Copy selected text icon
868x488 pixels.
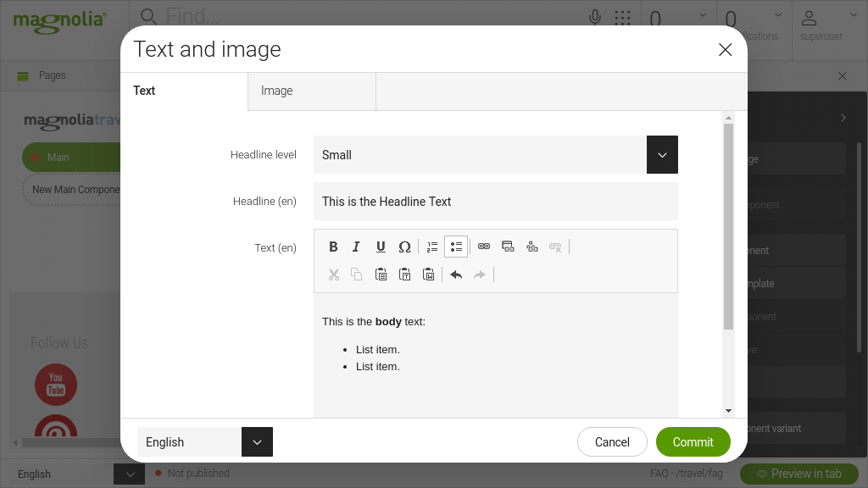357,274
